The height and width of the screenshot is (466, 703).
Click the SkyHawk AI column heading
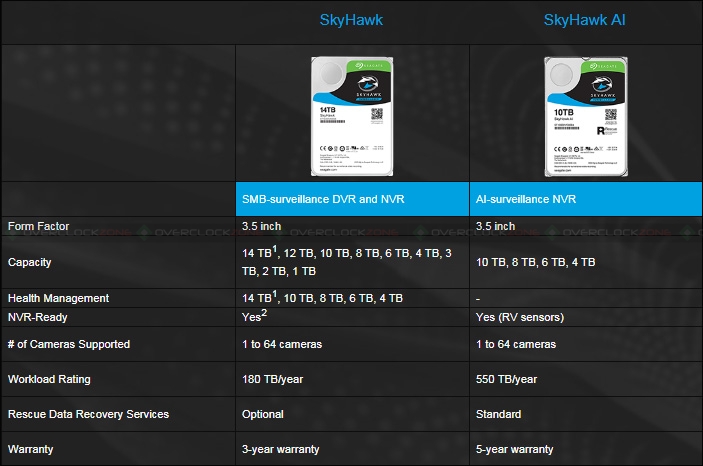(584, 20)
